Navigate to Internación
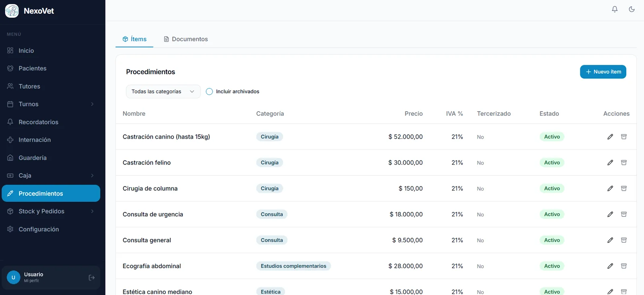 point(51,140)
